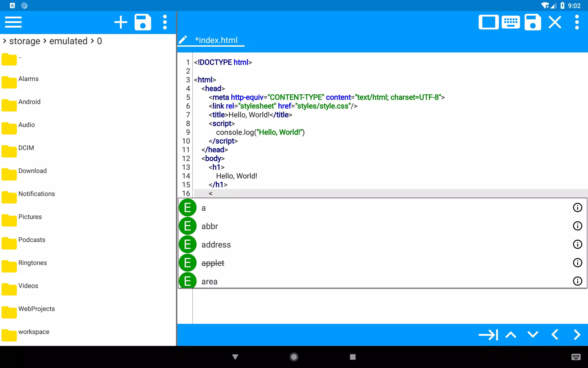Go to 'emulated' in the breadcrumb path
The width and height of the screenshot is (588, 368).
(x=68, y=41)
